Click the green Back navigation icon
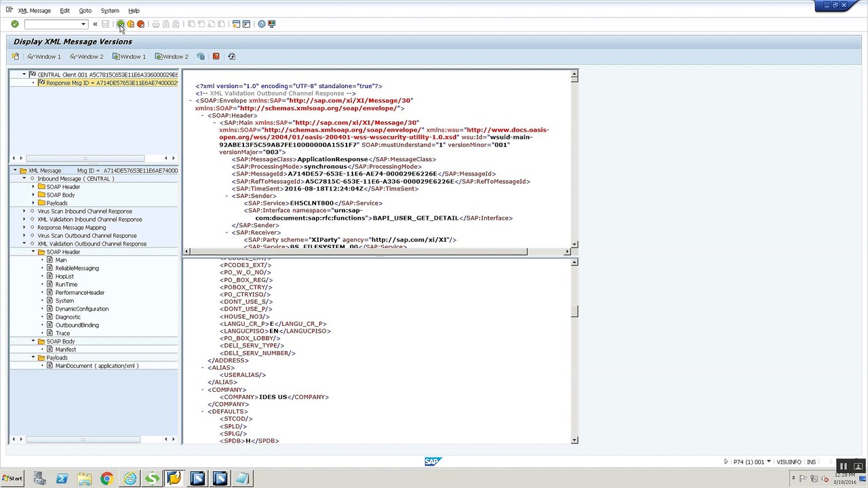Screen dimensions: 868x488 [x=120, y=24]
